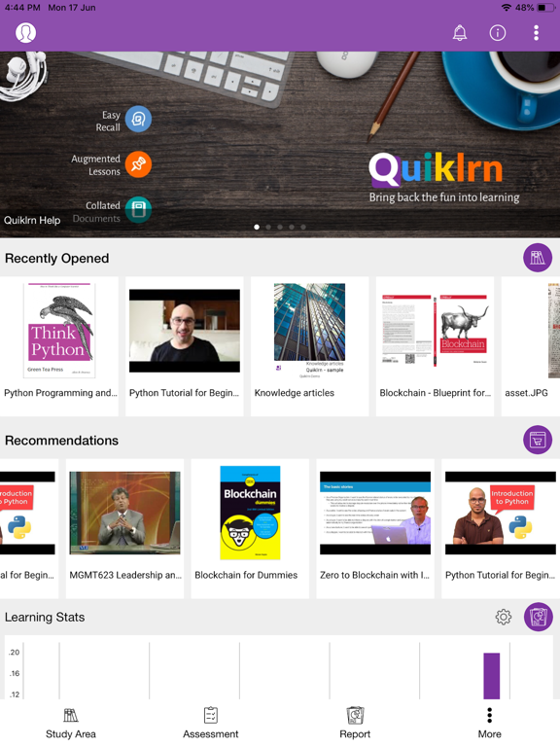
Task: Switch to the Study Area tab
Action: point(70,724)
